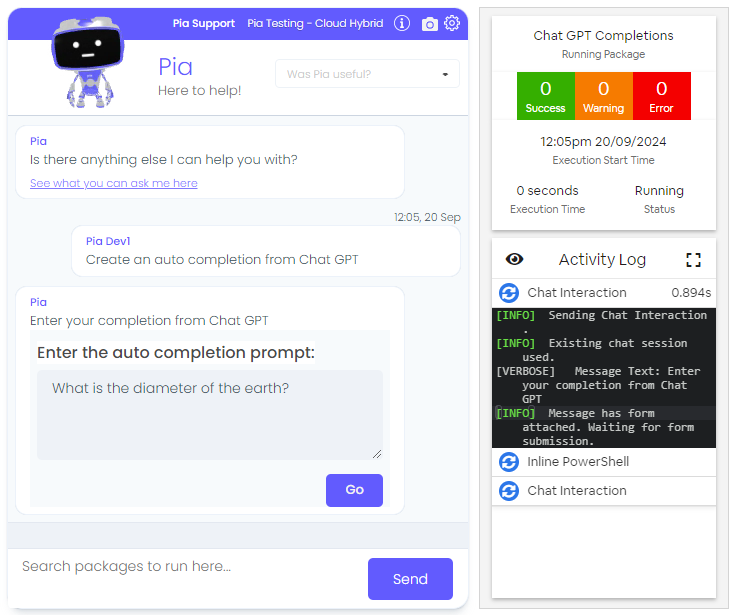
Task: Expand the Inline PowerShell log row
Action: [604, 462]
